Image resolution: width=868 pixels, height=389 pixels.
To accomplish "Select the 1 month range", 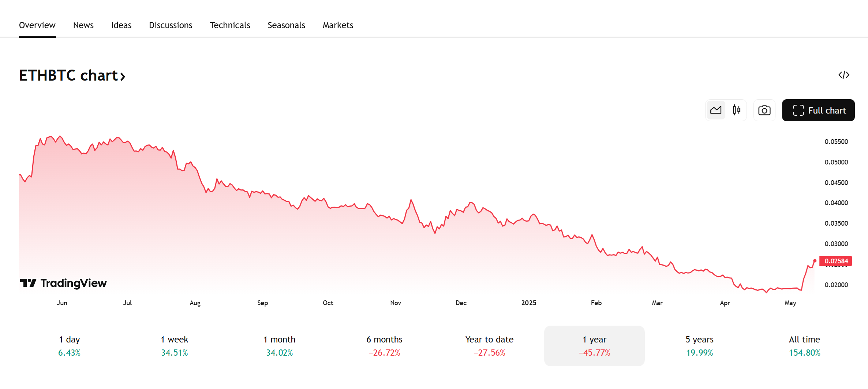I will (x=279, y=346).
